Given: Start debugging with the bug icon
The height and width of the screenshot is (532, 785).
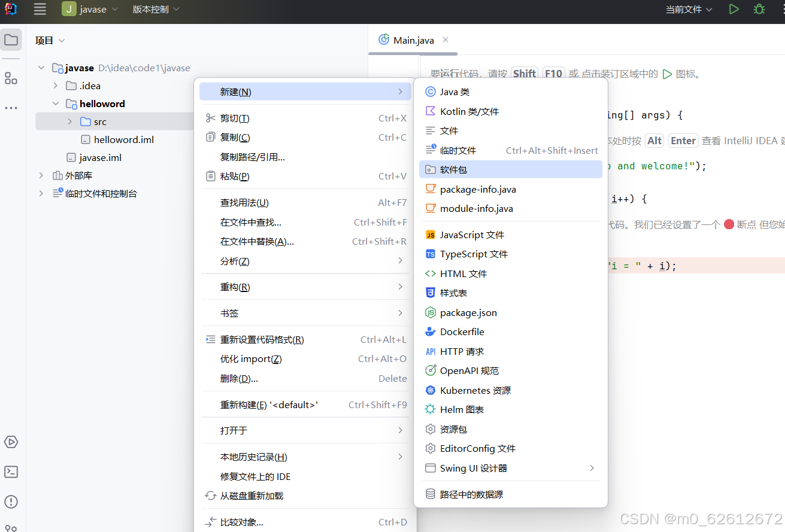Looking at the screenshot, I should [x=759, y=9].
